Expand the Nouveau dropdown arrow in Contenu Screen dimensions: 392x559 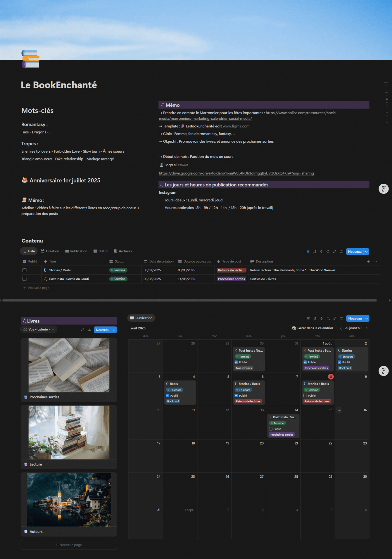(x=366, y=252)
